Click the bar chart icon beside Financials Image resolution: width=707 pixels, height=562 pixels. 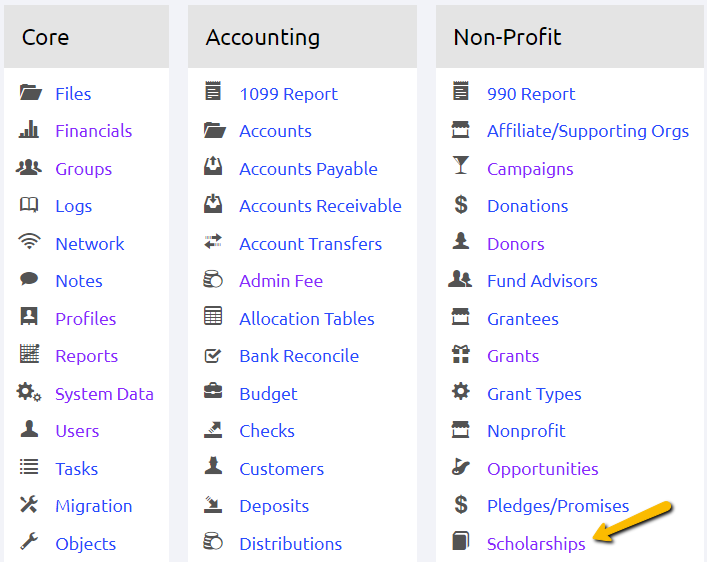pyautogui.click(x=30, y=130)
